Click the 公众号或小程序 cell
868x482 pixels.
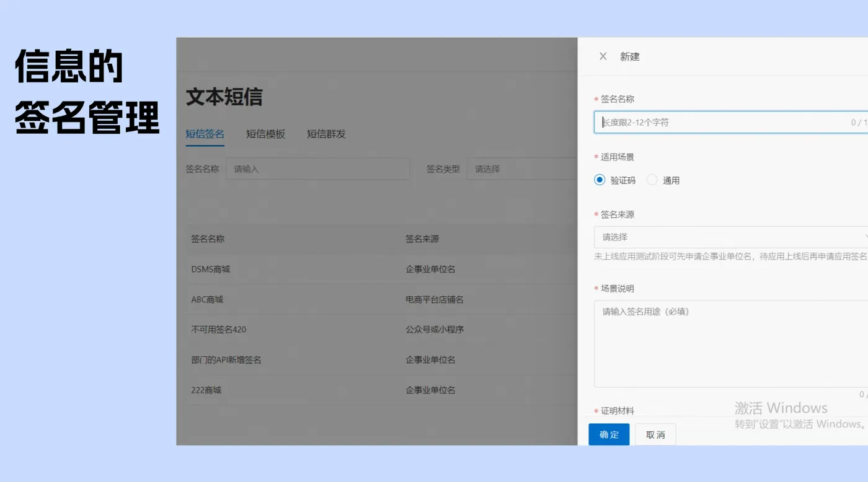click(x=435, y=329)
